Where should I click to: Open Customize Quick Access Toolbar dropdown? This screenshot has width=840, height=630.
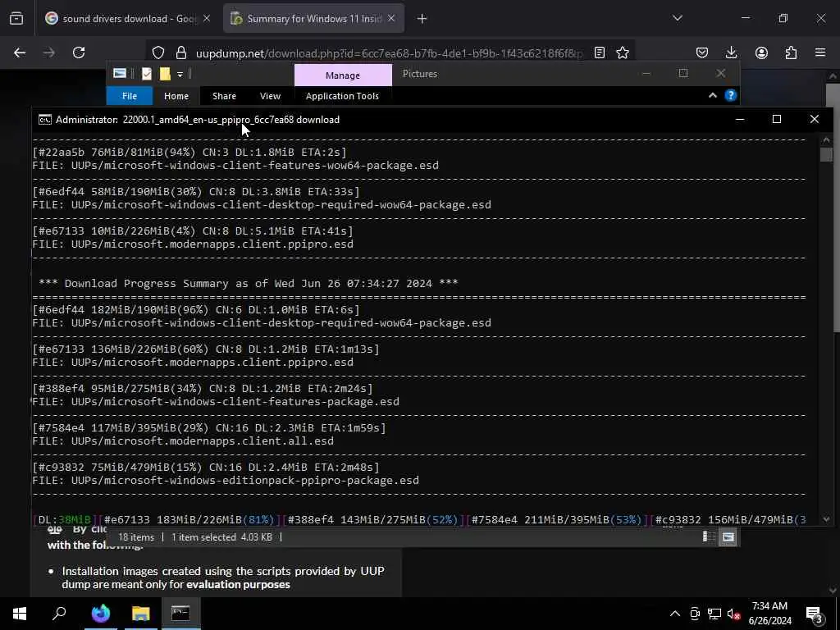pos(180,75)
